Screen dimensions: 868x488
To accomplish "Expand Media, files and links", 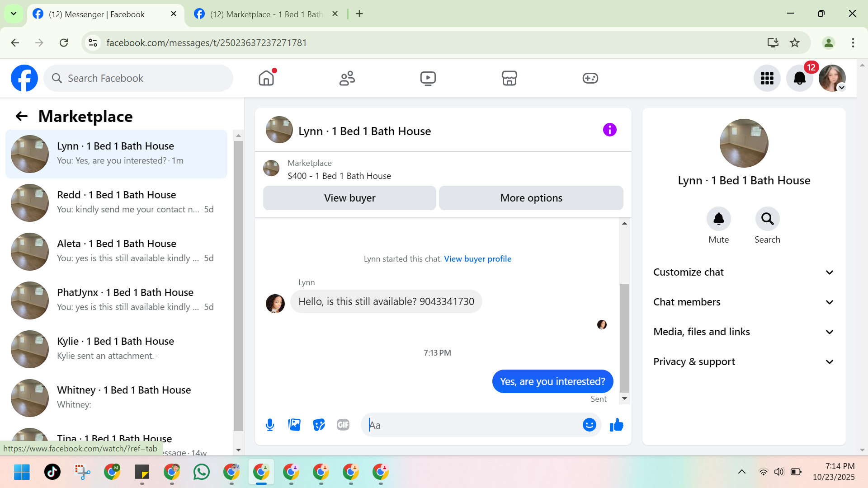I will [744, 332].
